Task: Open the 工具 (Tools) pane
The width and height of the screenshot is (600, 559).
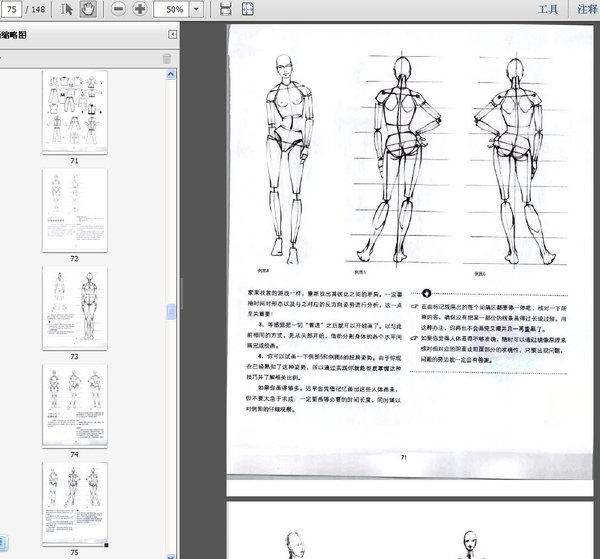Action: [x=547, y=9]
